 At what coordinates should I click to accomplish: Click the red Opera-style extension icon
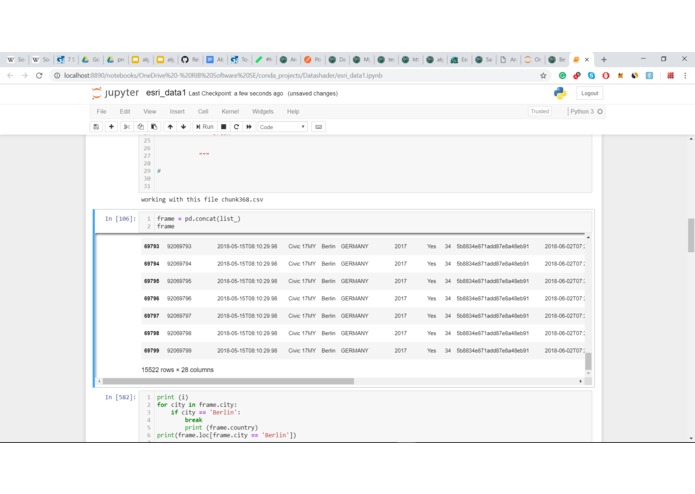click(605, 75)
